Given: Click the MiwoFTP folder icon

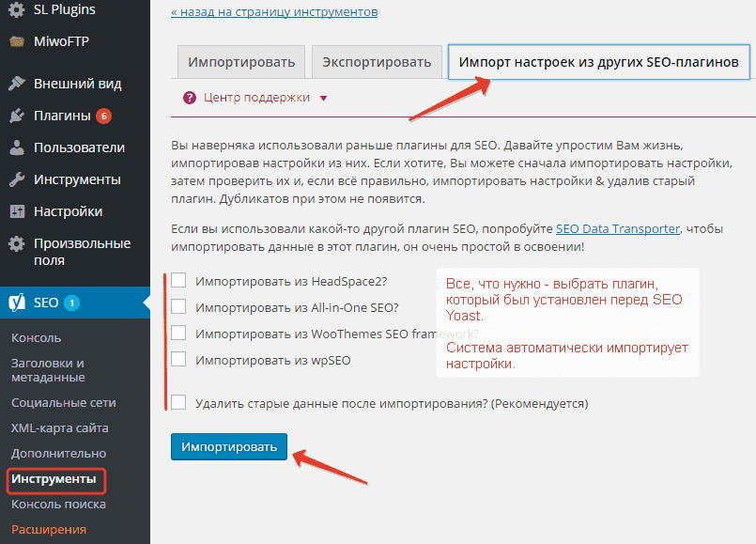Looking at the screenshot, I should pos(17,41).
